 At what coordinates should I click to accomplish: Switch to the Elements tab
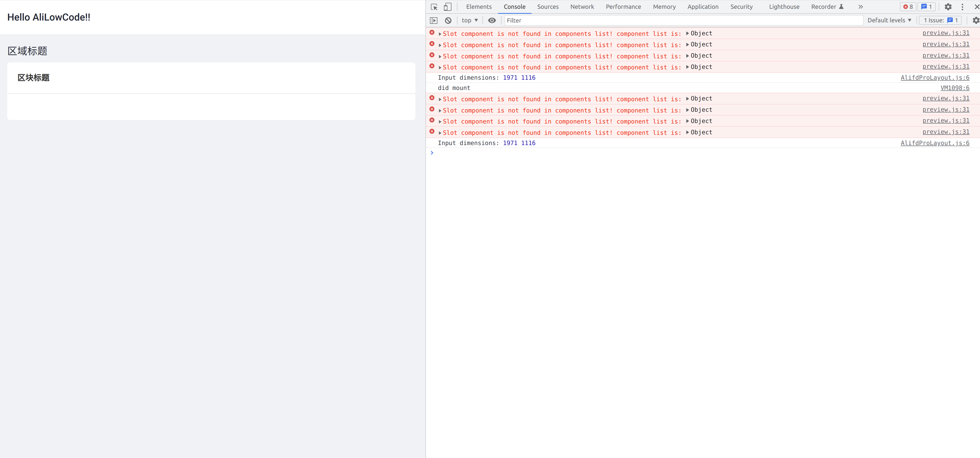[x=478, y=7]
